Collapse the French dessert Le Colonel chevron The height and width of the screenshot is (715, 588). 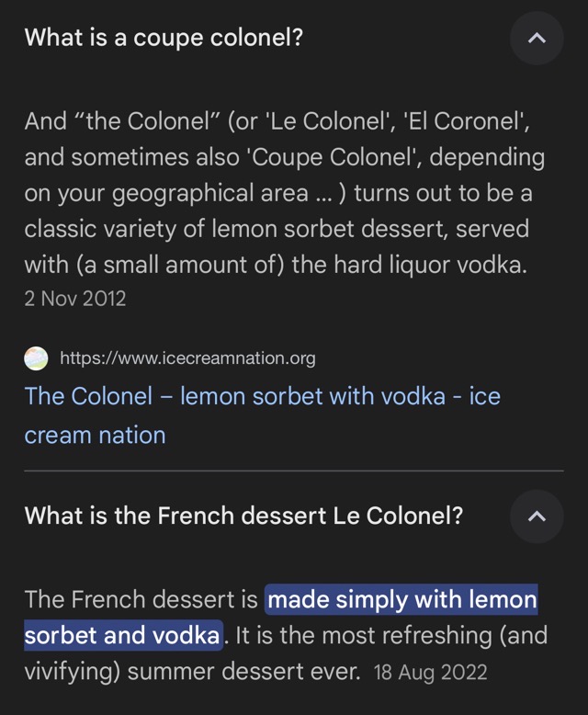point(537,516)
